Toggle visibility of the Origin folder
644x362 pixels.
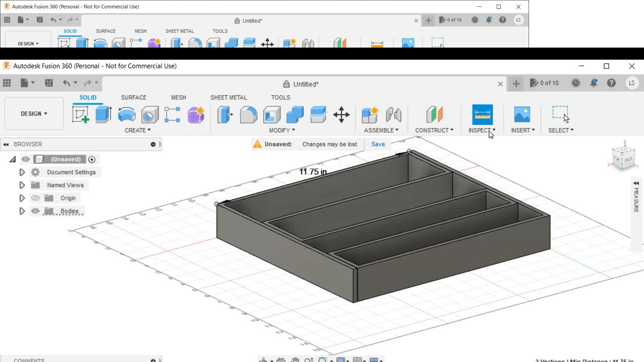pyautogui.click(x=35, y=198)
